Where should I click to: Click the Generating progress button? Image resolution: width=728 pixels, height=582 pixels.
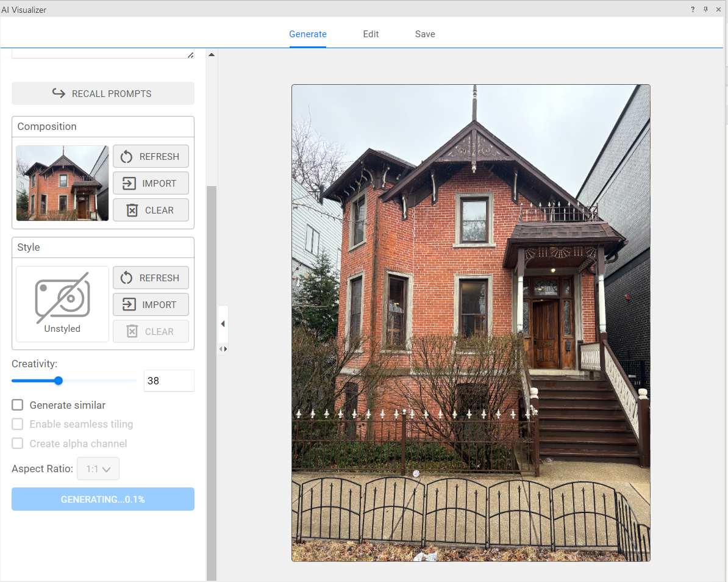103,499
